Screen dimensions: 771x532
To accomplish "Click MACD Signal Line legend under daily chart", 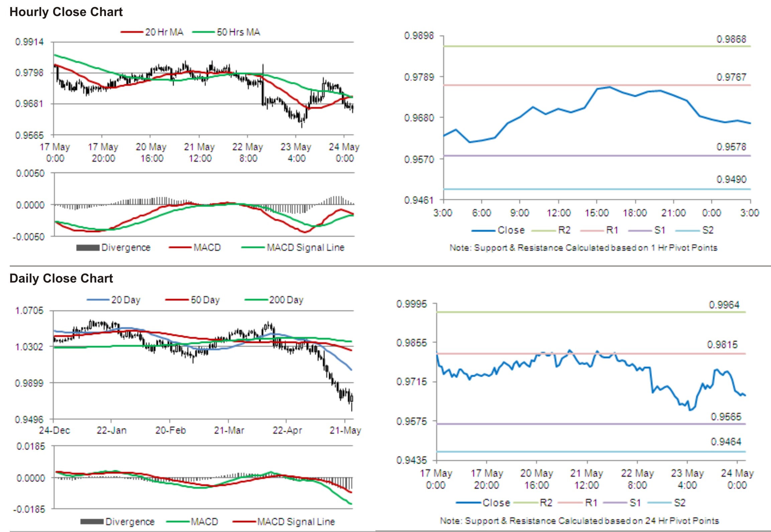I will (284, 522).
